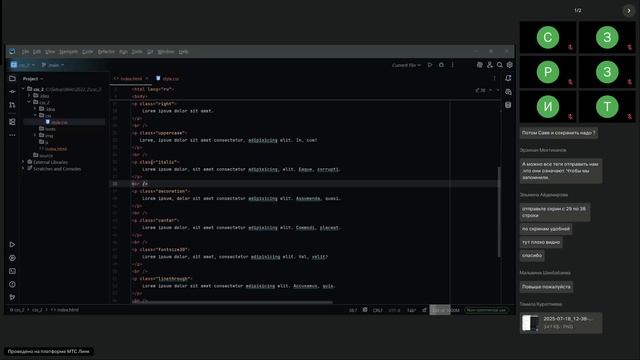The width and height of the screenshot is (640, 360).
Task: Select participant avatar with letter И
Action: 548,107
